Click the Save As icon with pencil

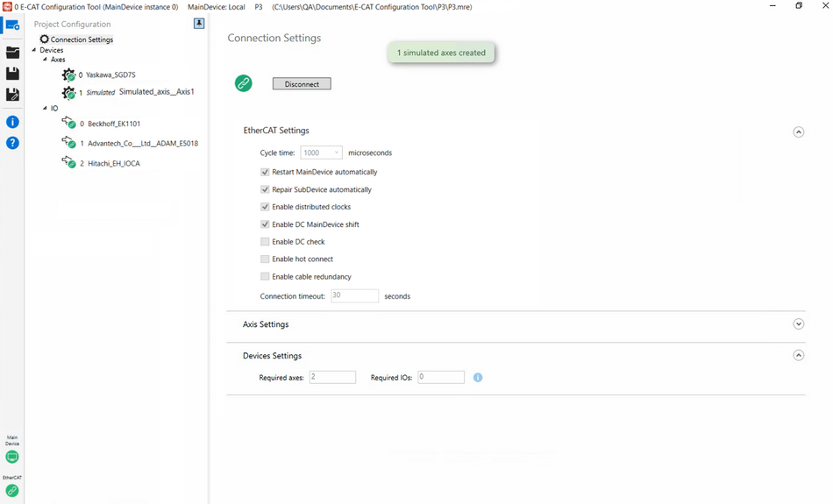pyautogui.click(x=12, y=95)
